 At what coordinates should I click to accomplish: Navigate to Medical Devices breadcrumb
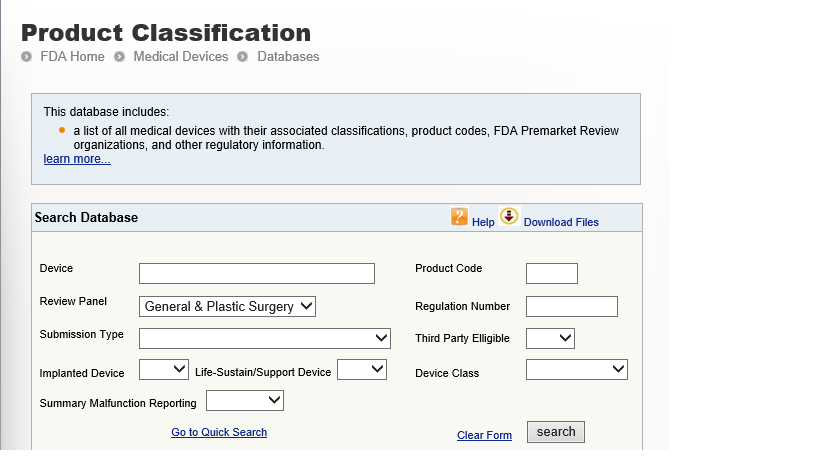[x=181, y=57]
